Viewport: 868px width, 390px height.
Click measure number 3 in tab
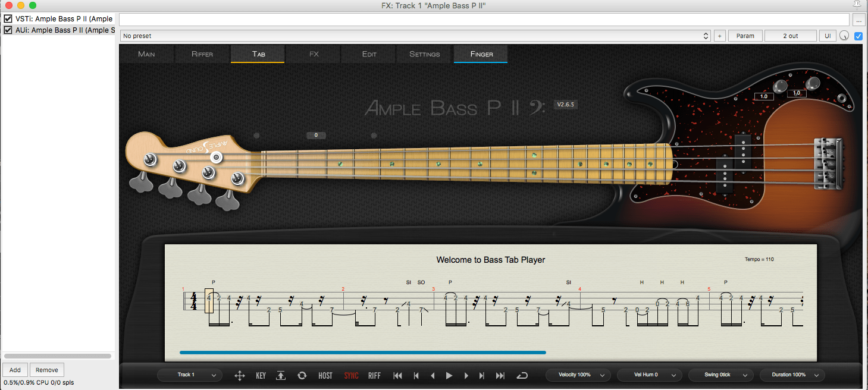(433, 289)
